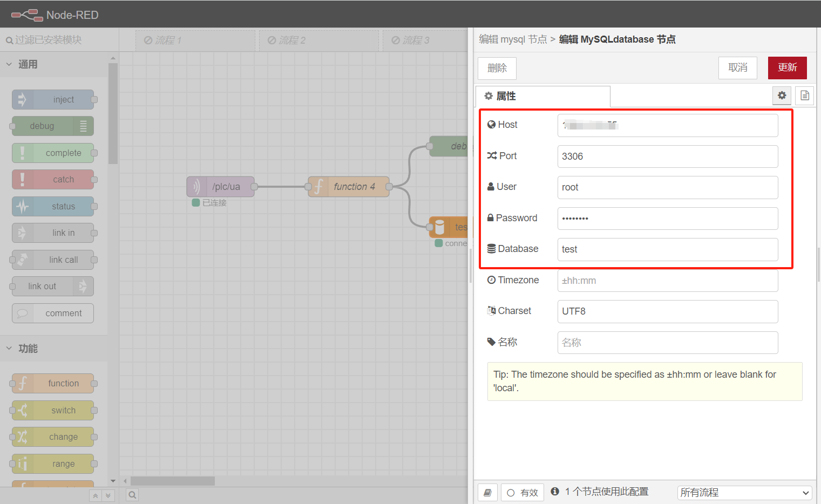Click the canvas horizontal scrollbar
821x504 pixels.
(x=173, y=481)
